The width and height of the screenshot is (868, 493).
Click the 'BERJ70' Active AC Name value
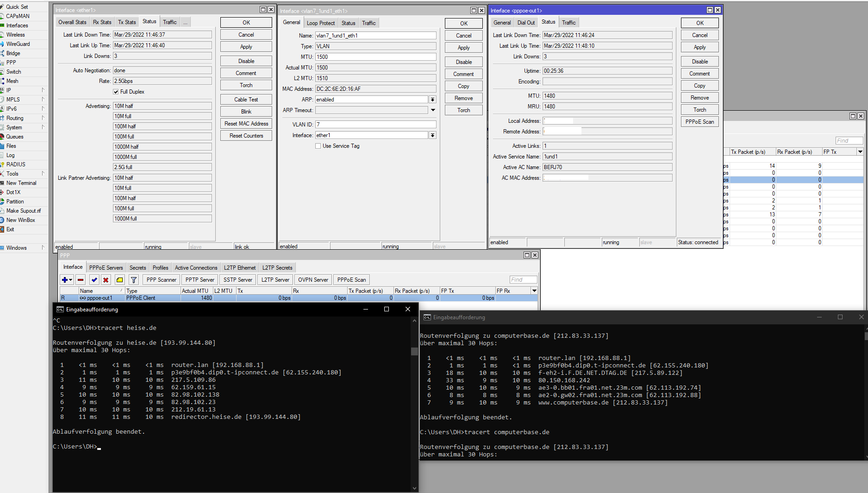pos(607,167)
